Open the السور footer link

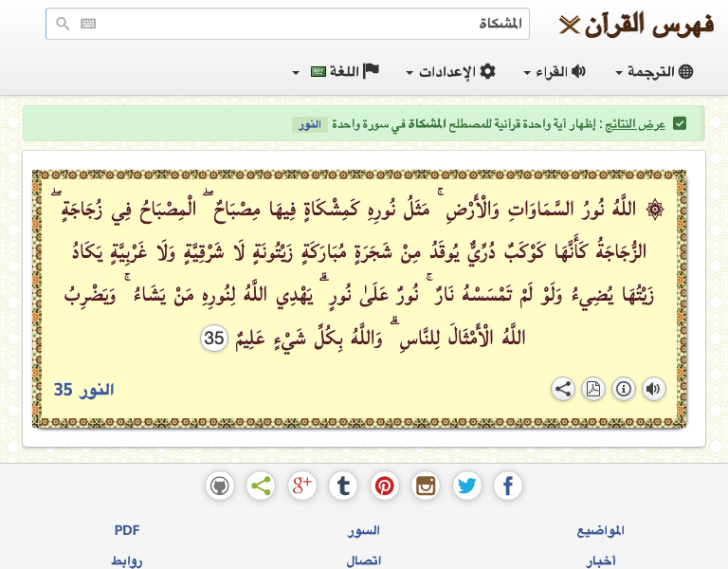[364, 530]
